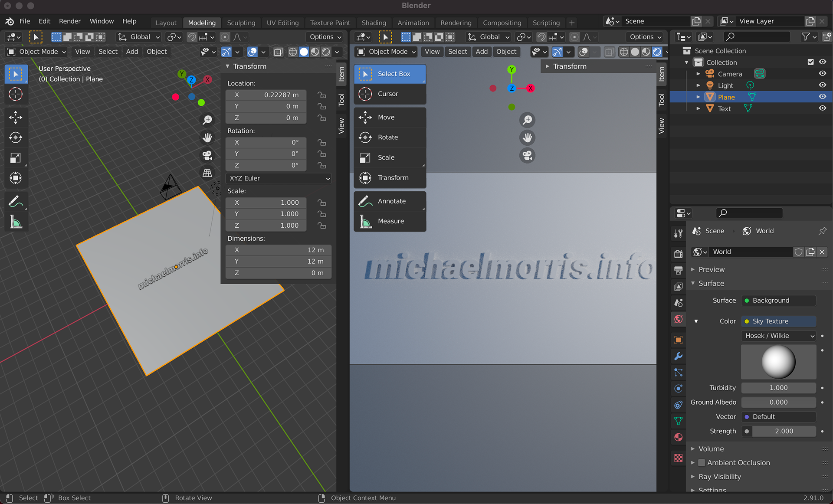This screenshot has height=504, width=833.
Task: Open Global orientation dropdown in right viewport
Action: pos(488,37)
